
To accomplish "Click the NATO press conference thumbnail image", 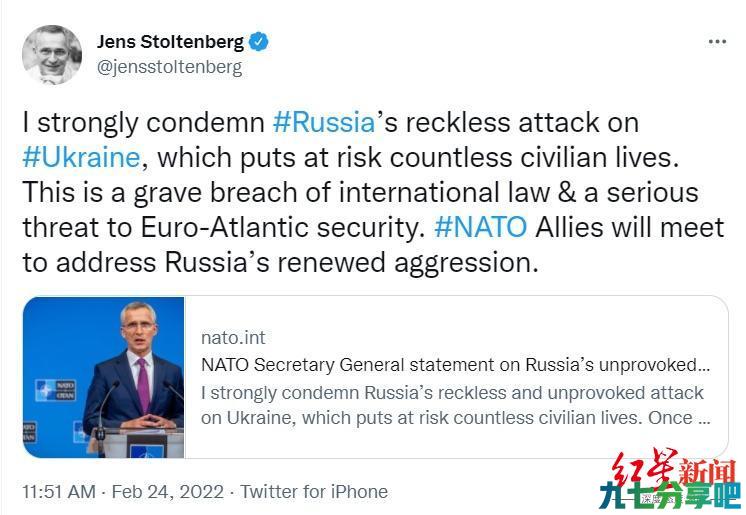I will tap(104, 377).
